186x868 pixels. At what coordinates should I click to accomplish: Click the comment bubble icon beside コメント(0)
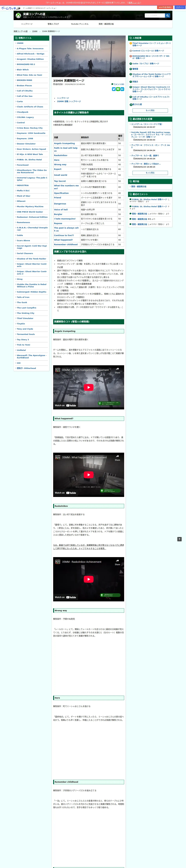tap(112, 84)
